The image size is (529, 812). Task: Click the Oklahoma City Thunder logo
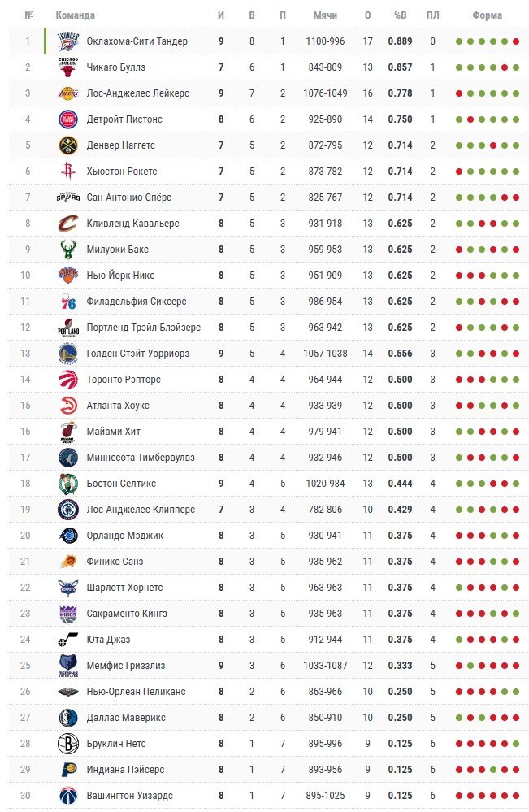pos(68,41)
